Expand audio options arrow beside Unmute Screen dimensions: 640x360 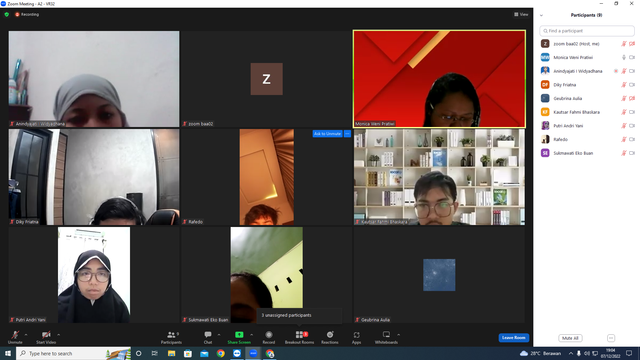(26, 335)
